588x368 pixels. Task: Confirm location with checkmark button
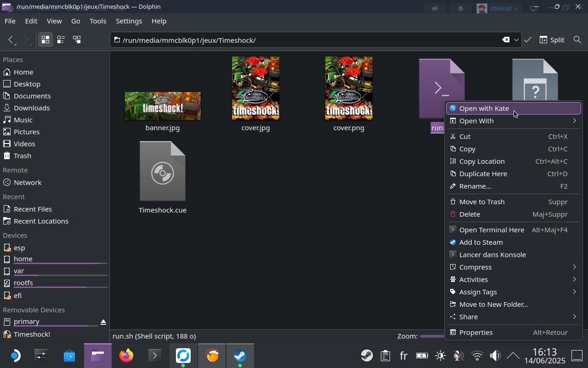point(528,40)
